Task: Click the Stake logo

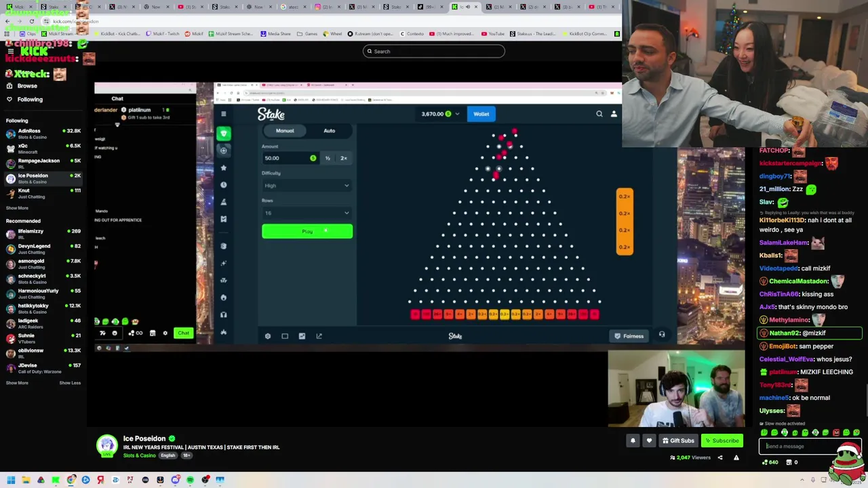Action: point(271,114)
